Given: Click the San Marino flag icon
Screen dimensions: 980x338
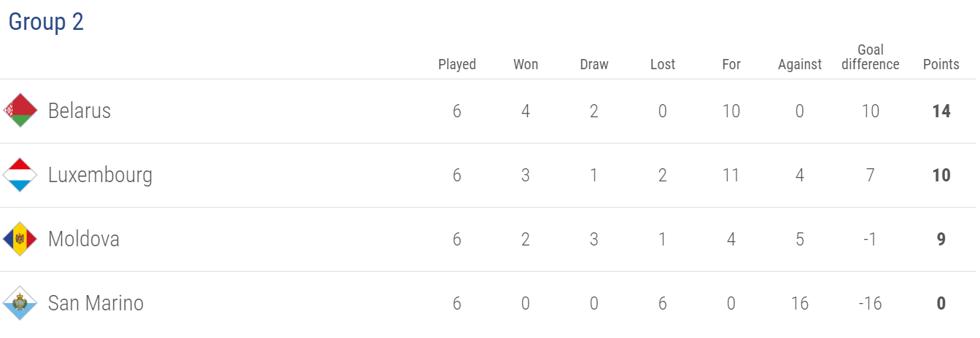Looking at the screenshot, I should pos(20,303).
